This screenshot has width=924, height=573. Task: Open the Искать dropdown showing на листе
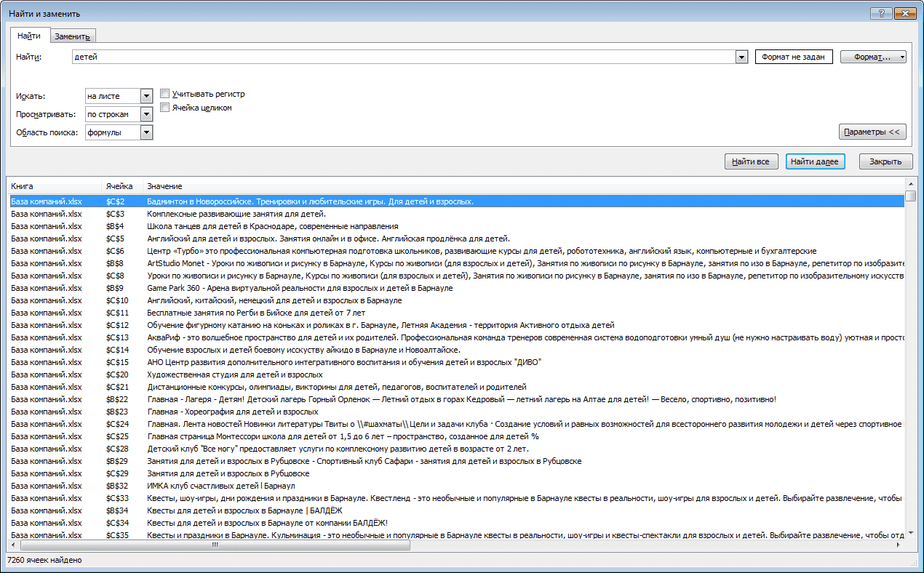coord(119,96)
